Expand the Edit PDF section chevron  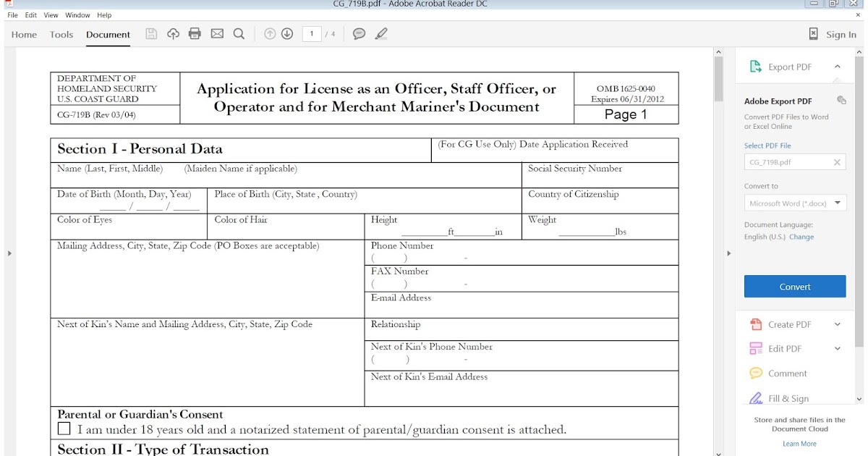[838, 349]
